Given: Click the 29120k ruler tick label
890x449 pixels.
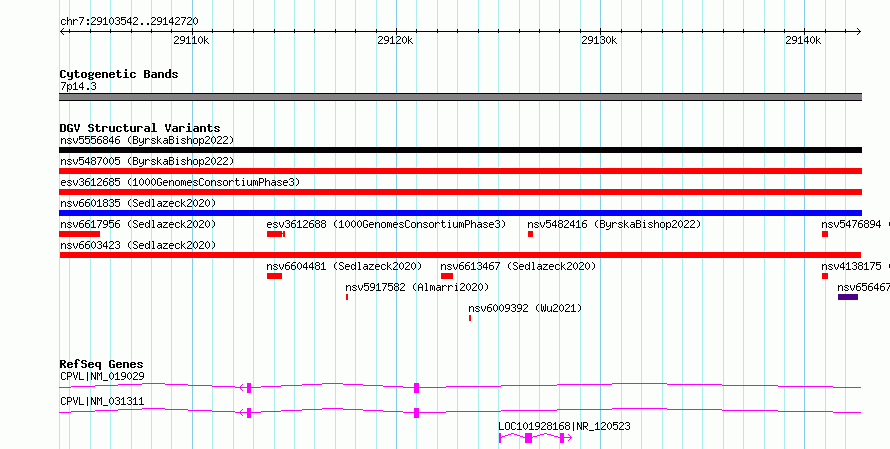Looking at the screenshot, I should 395,40.
